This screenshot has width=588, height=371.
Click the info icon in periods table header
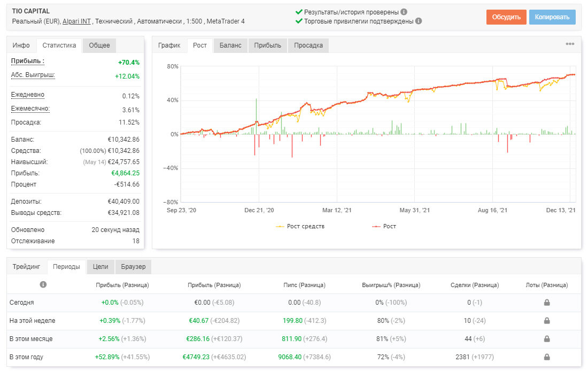(x=43, y=284)
